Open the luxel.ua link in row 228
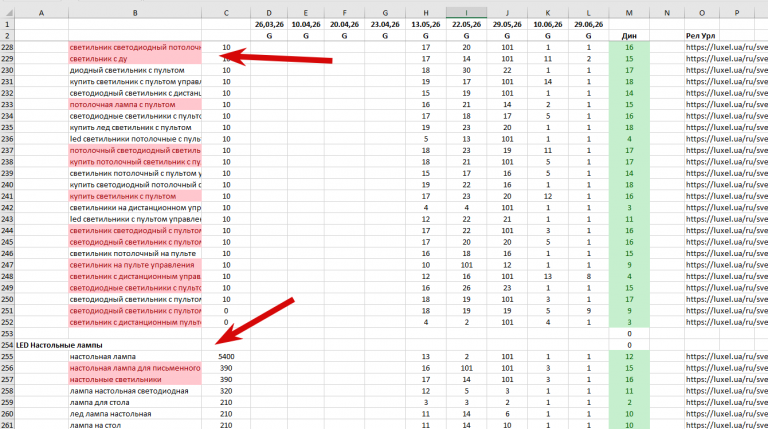Screen dimensions: 768x429 726,48
